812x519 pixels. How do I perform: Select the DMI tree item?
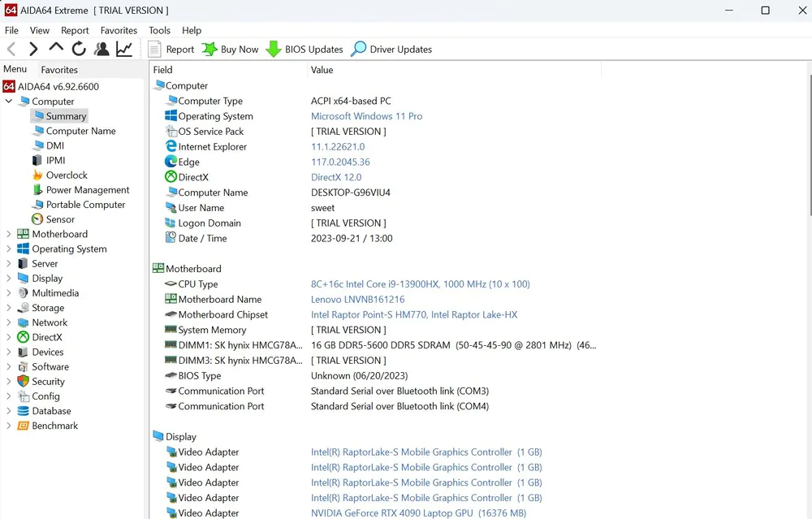tap(49, 145)
